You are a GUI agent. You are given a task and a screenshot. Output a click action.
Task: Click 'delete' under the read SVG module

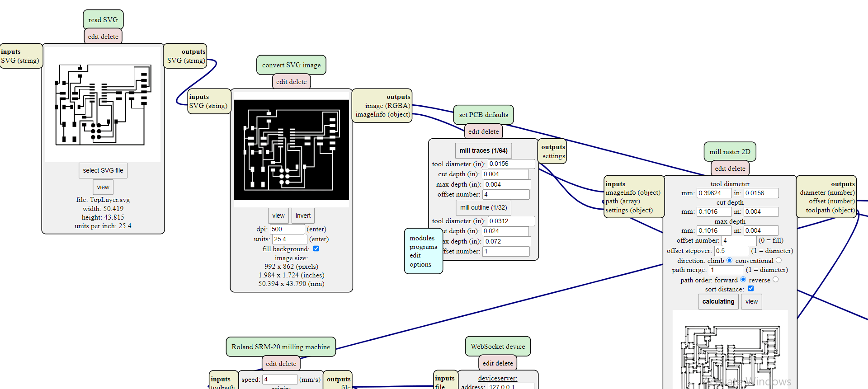[110, 37]
